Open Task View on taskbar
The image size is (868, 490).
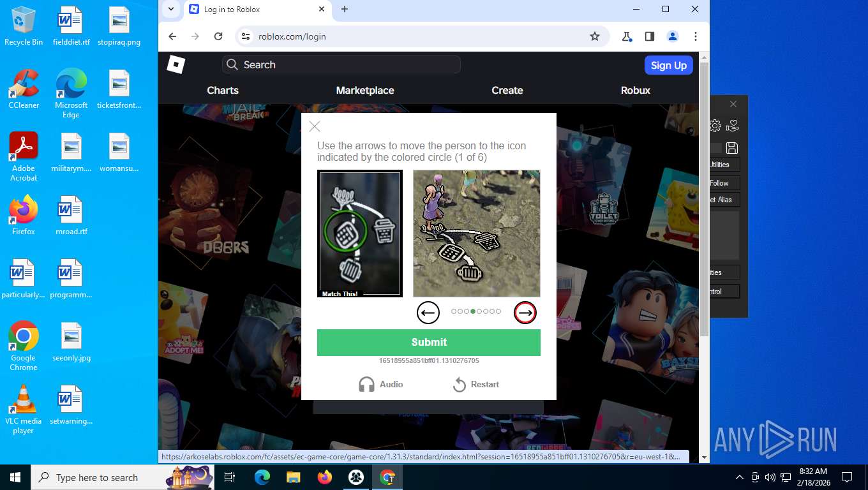[x=230, y=477]
